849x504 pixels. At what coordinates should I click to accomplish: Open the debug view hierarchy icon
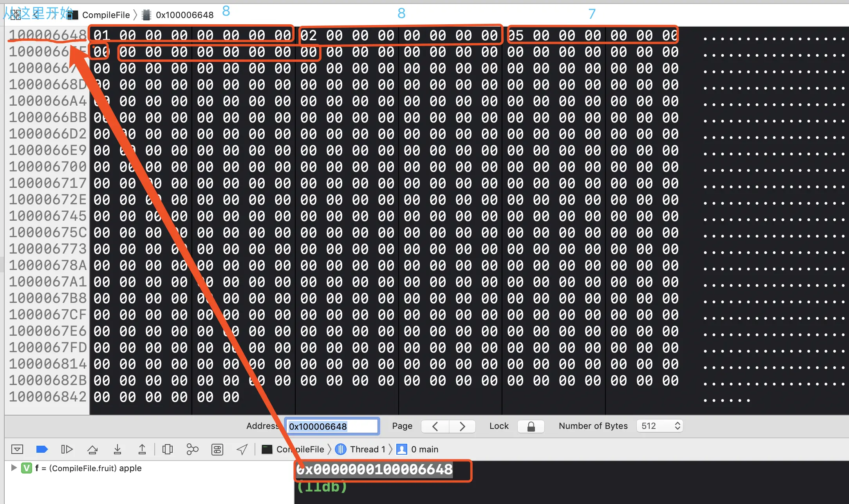168,449
